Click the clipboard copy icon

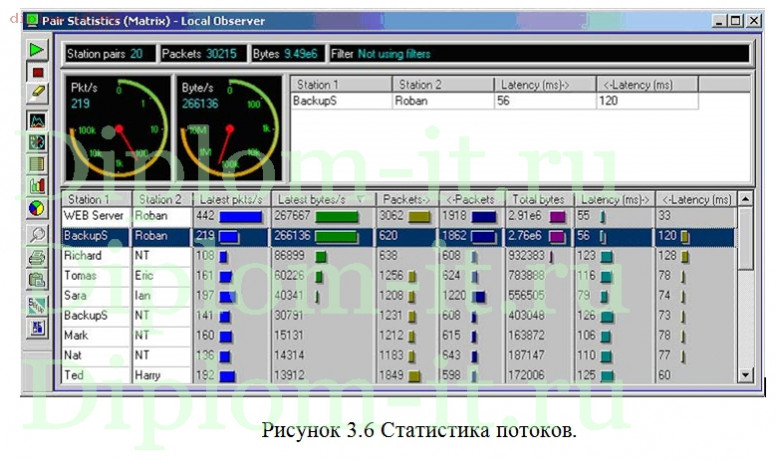[37, 280]
